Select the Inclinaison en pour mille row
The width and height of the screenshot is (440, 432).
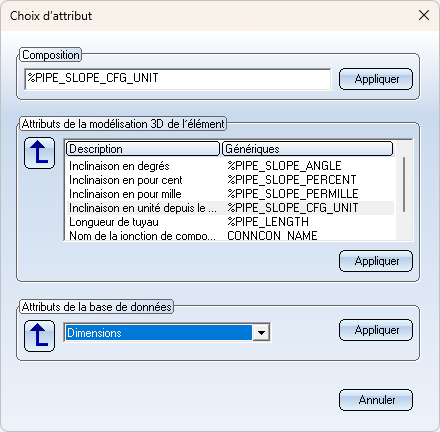230,194
